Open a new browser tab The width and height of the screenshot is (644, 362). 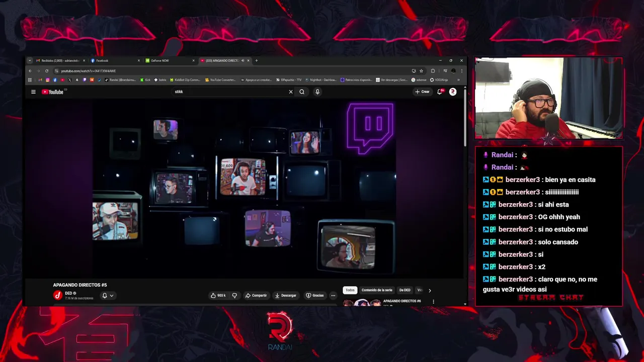(257, 60)
